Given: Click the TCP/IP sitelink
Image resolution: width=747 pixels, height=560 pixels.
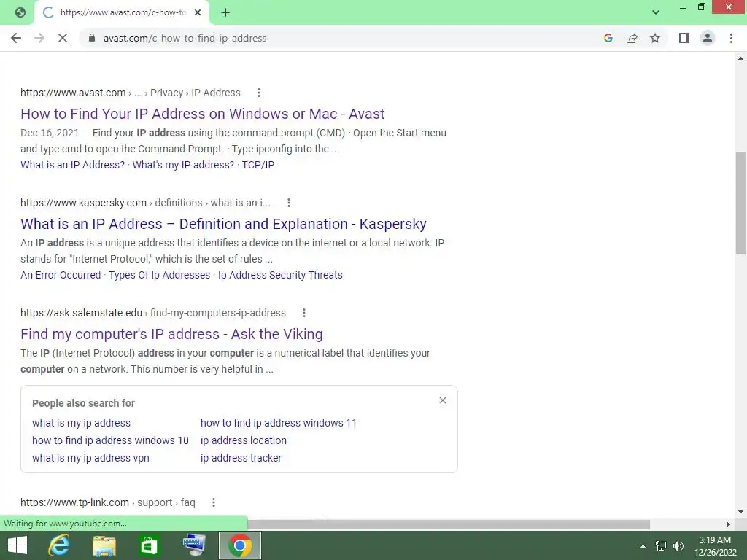Looking at the screenshot, I should [258, 165].
